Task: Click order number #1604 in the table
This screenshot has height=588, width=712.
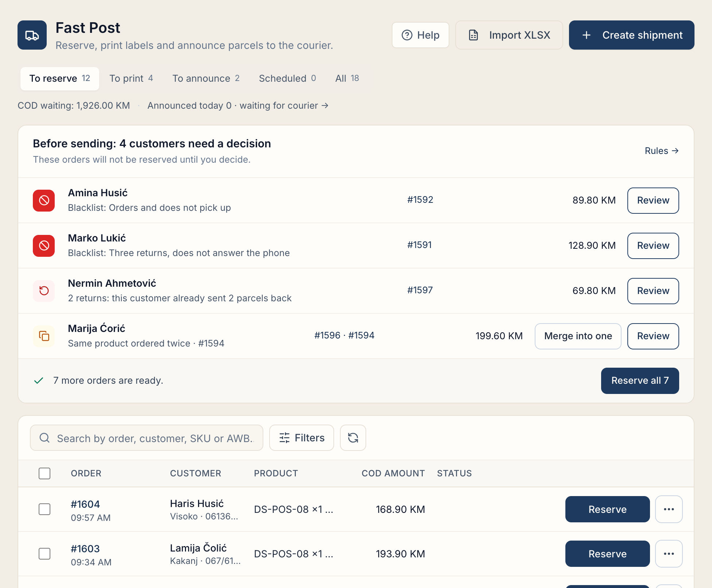Action: [x=85, y=504]
